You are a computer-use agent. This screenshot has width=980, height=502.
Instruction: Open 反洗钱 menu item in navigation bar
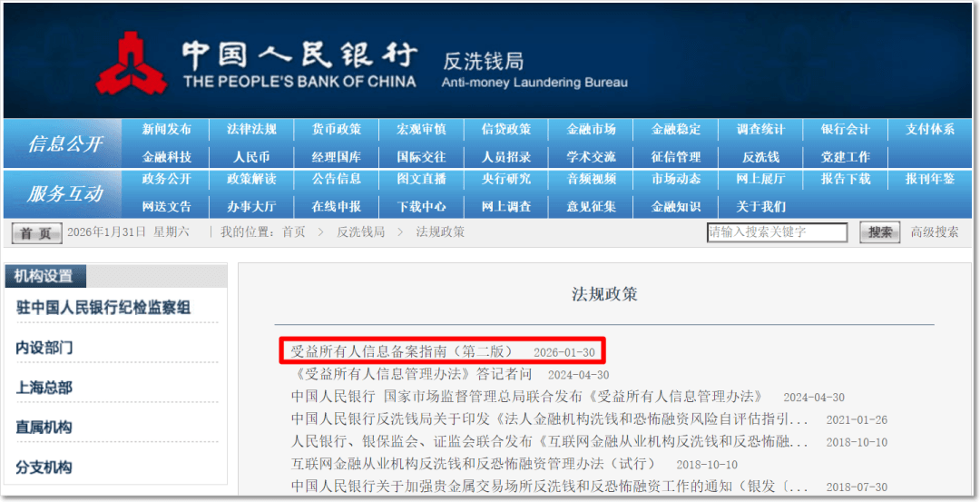point(760,157)
